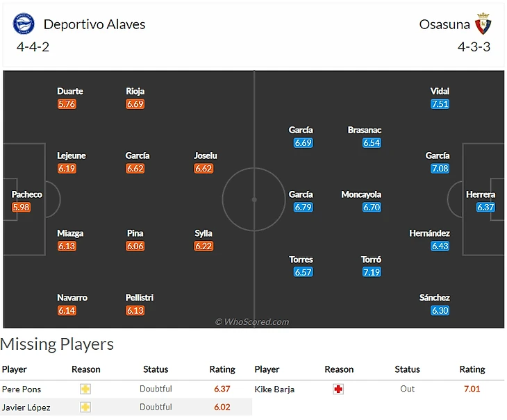
Task: Open Kike Barja in missing players
Action: click(x=274, y=389)
